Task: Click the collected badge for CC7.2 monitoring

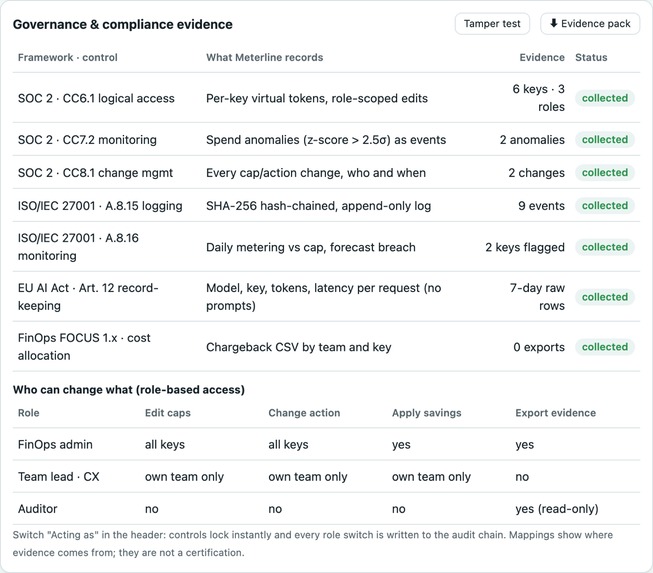Action: coord(605,140)
